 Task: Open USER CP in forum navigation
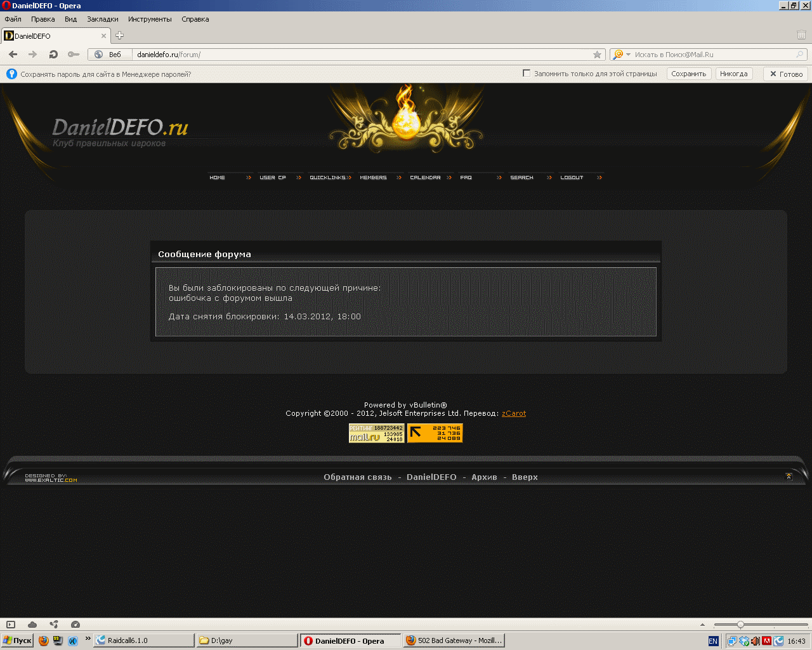pos(280,177)
